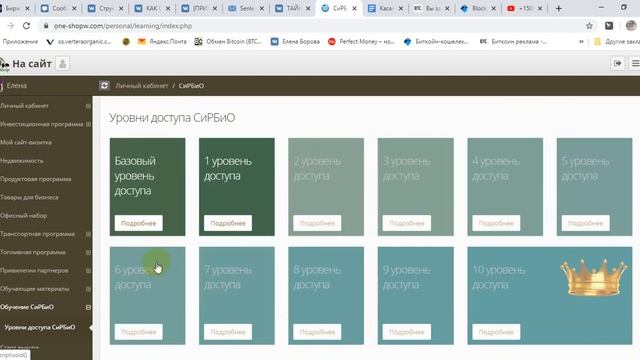This screenshot has height=360, width=640.
Task: Open the user profile icon next to На сайт
Action: tap(62, 64)
